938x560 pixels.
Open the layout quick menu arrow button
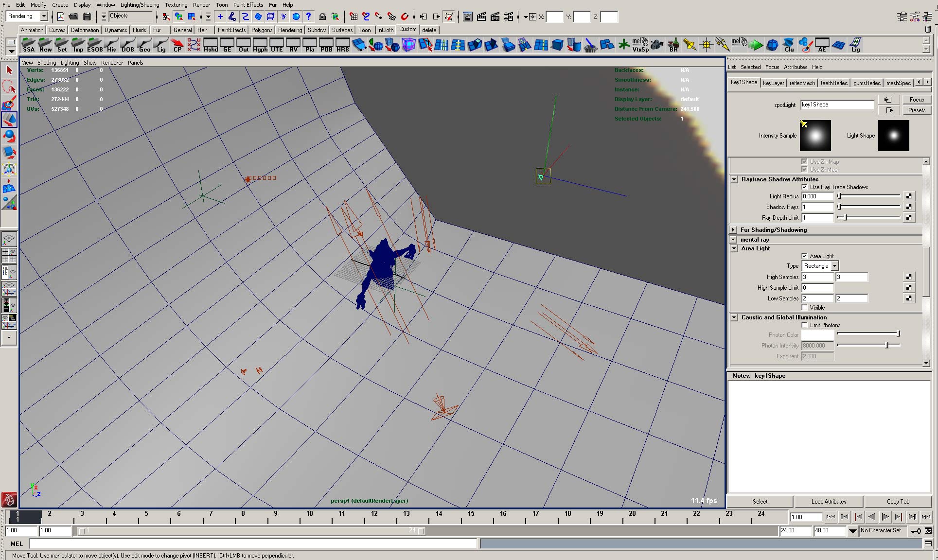tap(9, 337)
